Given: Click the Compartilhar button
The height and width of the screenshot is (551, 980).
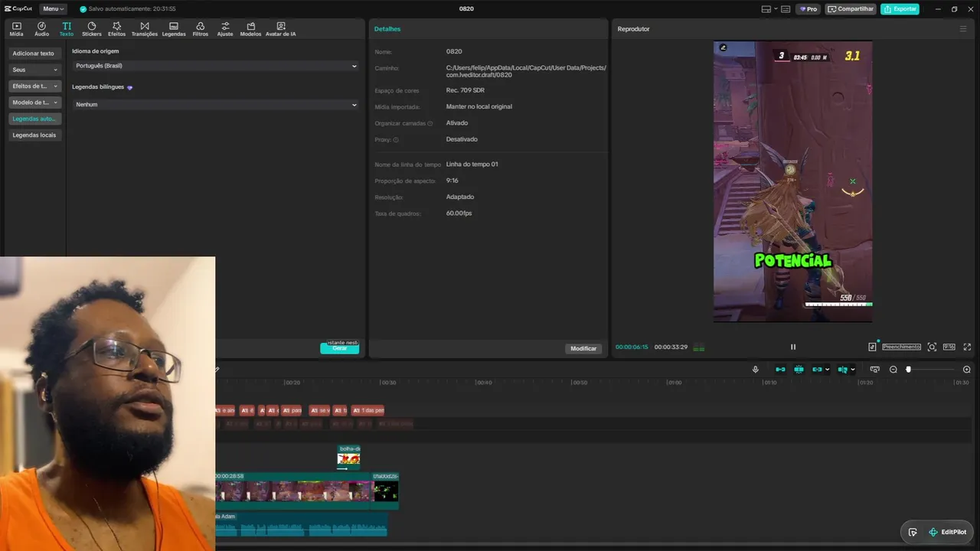Looking at the screenshot, I should 851,9.
